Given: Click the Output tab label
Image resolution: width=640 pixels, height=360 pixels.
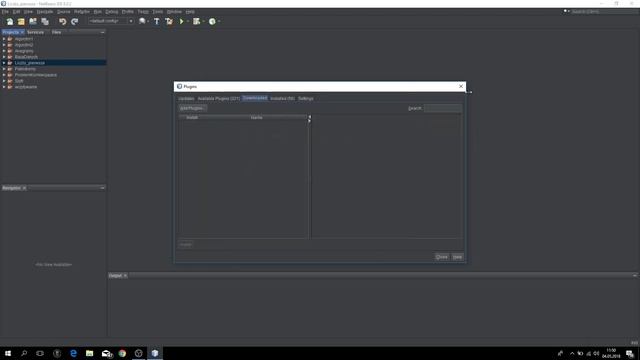Looking at the screenshot, I should click(116, 276).
